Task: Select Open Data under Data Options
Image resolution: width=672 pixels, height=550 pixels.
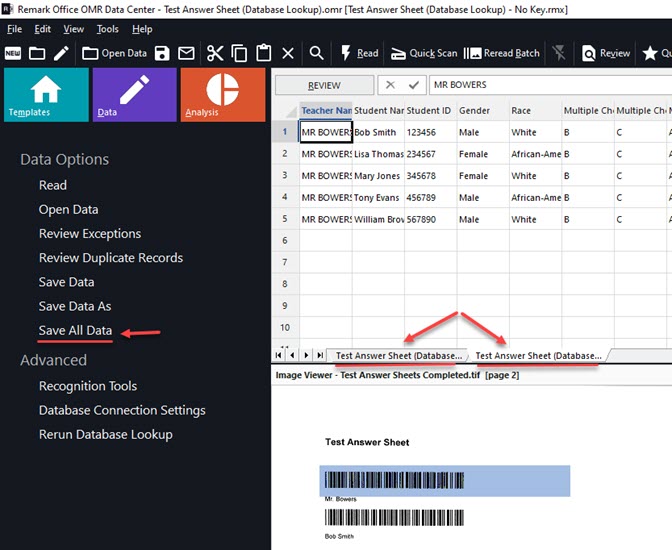Action: (69, 210)
